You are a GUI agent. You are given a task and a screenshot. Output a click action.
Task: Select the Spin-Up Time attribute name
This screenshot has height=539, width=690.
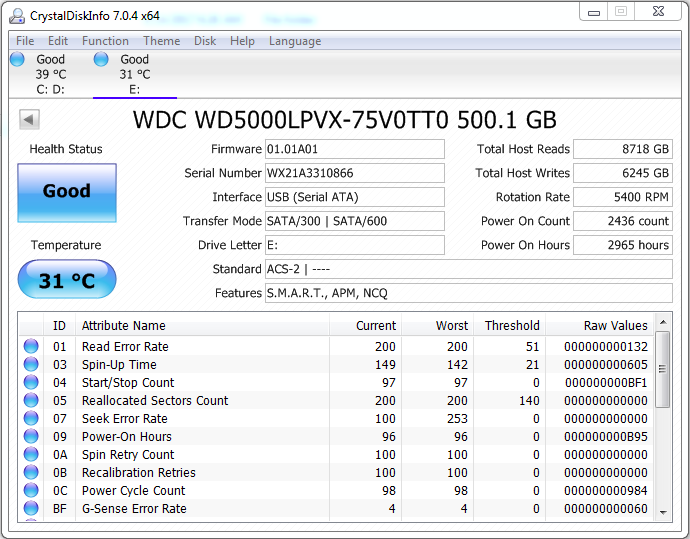119,365
